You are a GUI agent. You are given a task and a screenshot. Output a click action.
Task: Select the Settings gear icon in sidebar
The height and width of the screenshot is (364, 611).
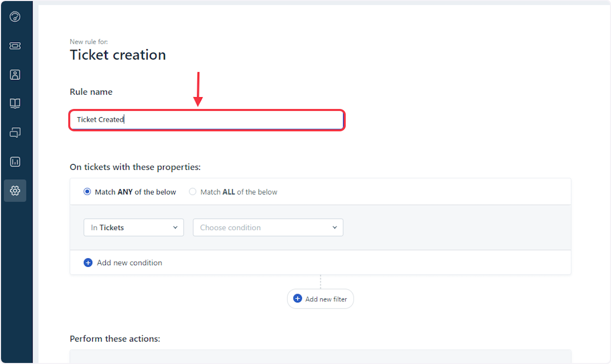pyautogui.click(x=15, y=190)
